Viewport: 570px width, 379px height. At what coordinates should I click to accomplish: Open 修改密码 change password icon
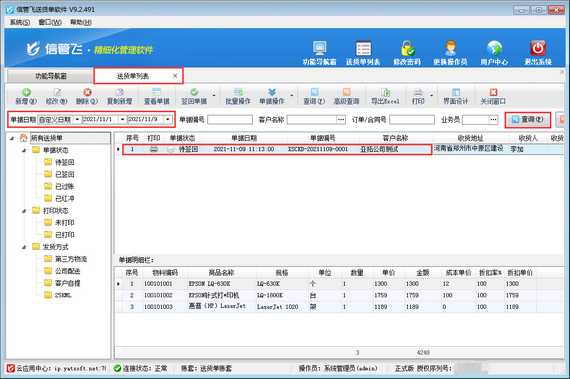[407, 48]
